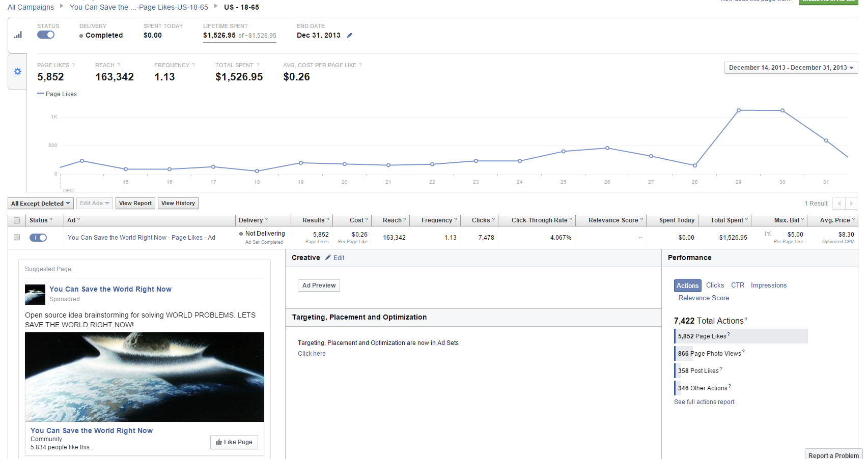Screen dimensions: 868x459
Task: Tick the checkbox for the ad row
Action: point(17,237)
